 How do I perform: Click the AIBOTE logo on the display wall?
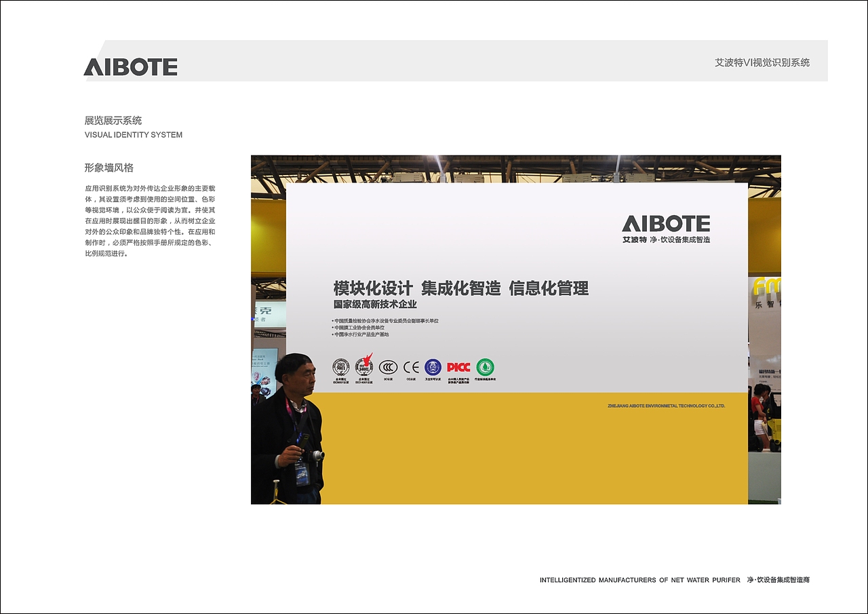coord(666,223)
